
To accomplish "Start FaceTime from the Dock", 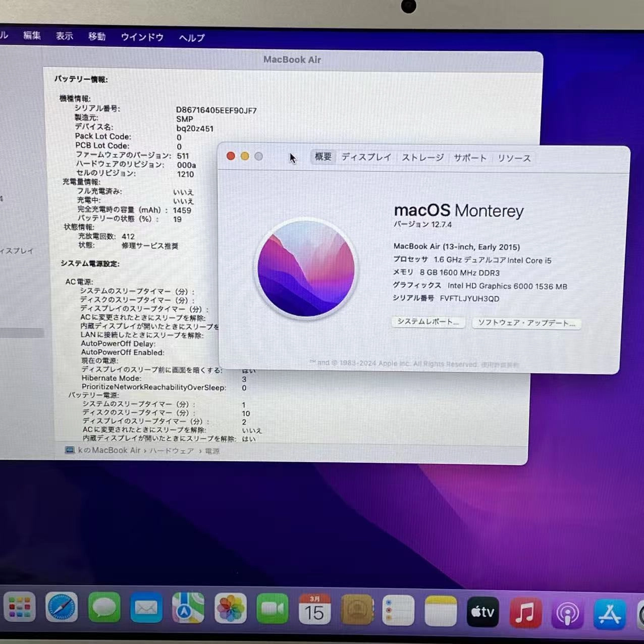I will (273, 610).
